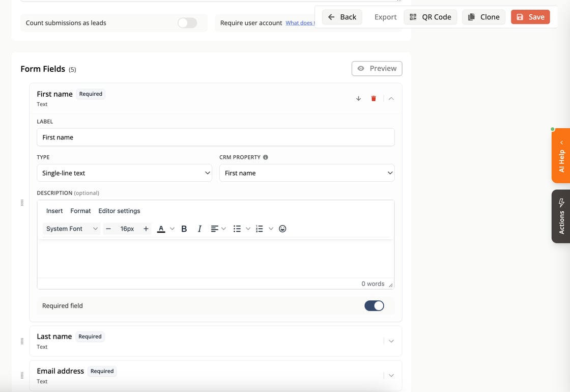This screenshot has width=570, height=392.
Task: Insert a numbered list
Action: 259,229
